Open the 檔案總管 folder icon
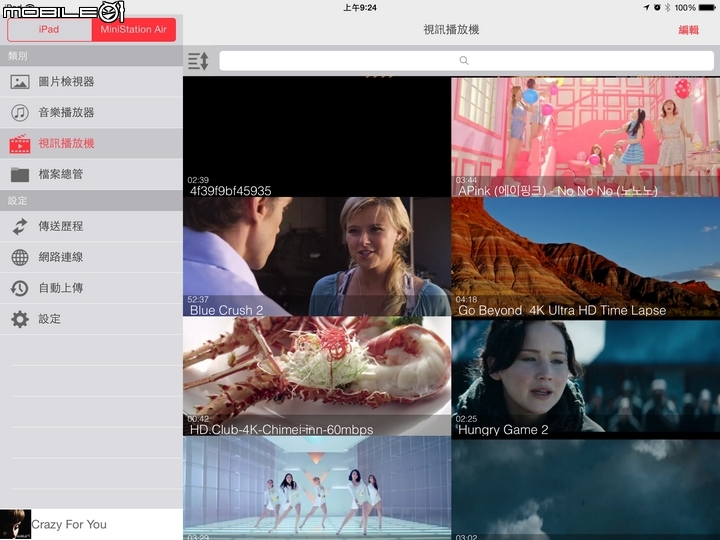 [20, 174]
